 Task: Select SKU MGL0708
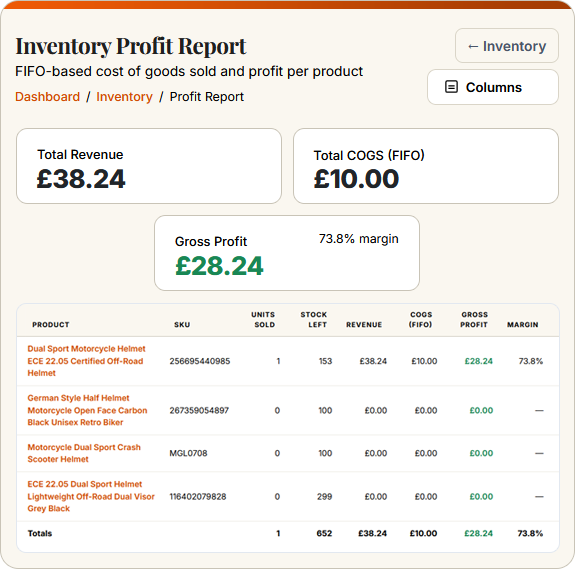tap(188, 453)
